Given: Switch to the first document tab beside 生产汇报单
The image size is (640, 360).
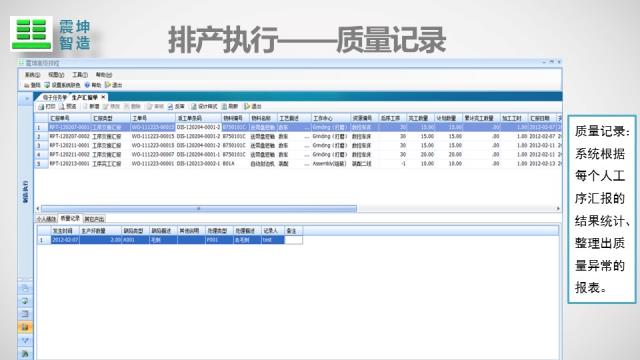Looking at the screenshot, I should (x=55, y=98).
